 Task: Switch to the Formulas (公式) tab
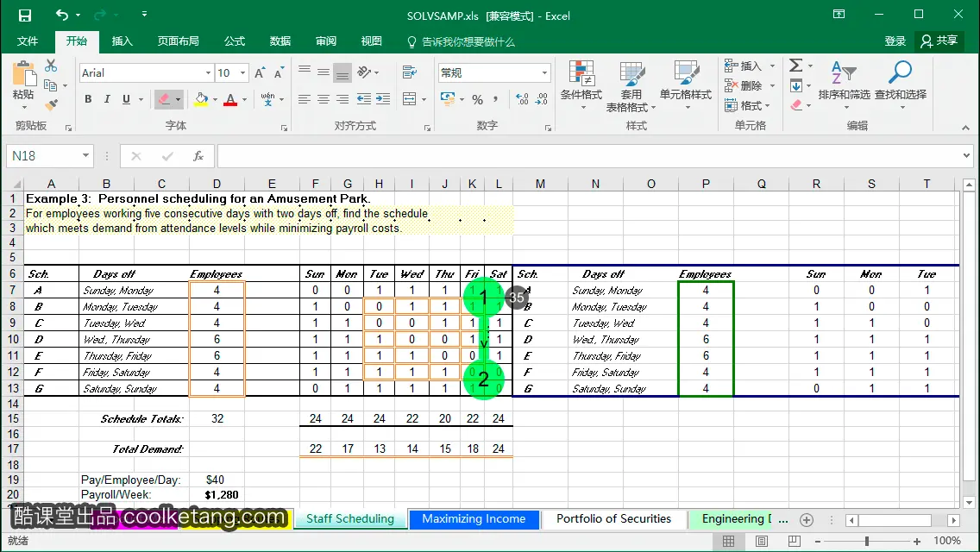click(x=235, y=41)
